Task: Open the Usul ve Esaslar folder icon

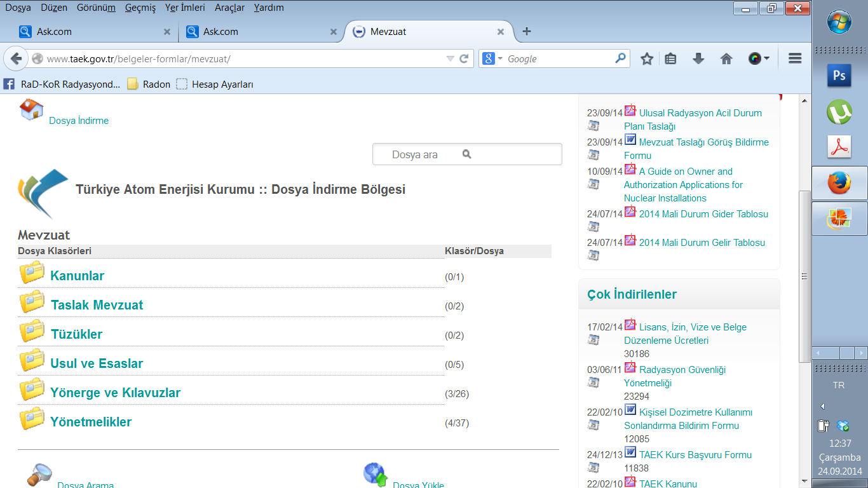Action: click(x=32, y=360)
